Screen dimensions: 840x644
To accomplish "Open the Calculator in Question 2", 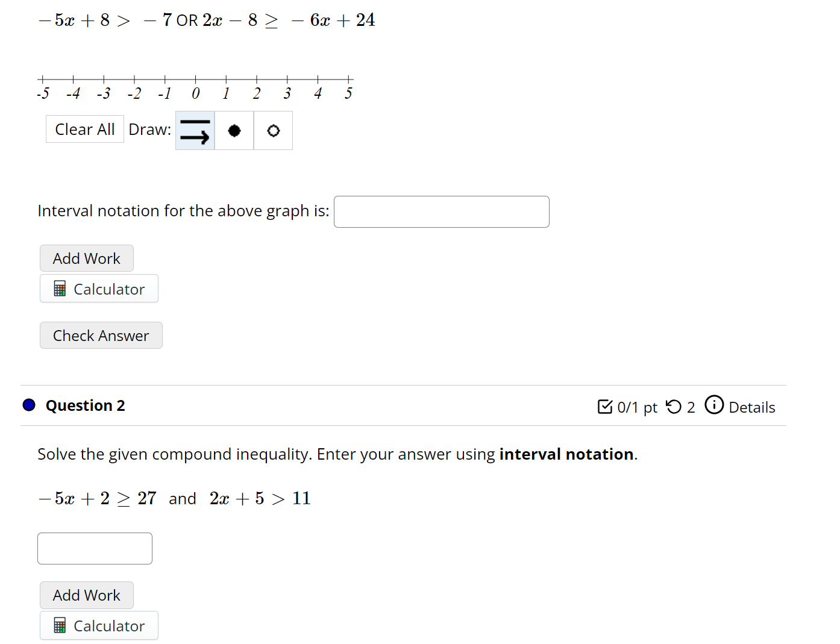I will (x=99, y=625).
